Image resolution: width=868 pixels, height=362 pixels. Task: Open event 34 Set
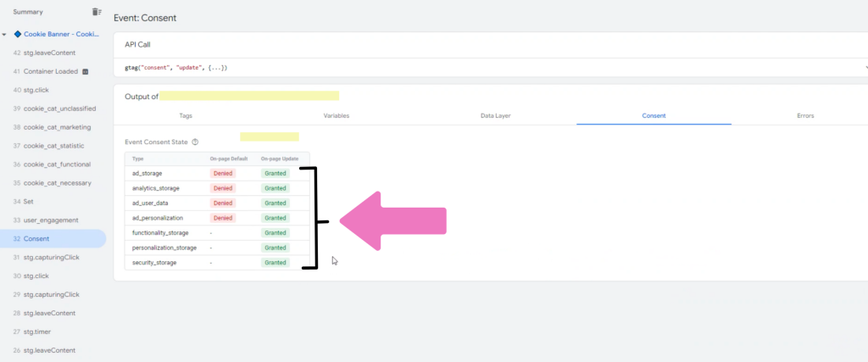(x=29, y=202)
